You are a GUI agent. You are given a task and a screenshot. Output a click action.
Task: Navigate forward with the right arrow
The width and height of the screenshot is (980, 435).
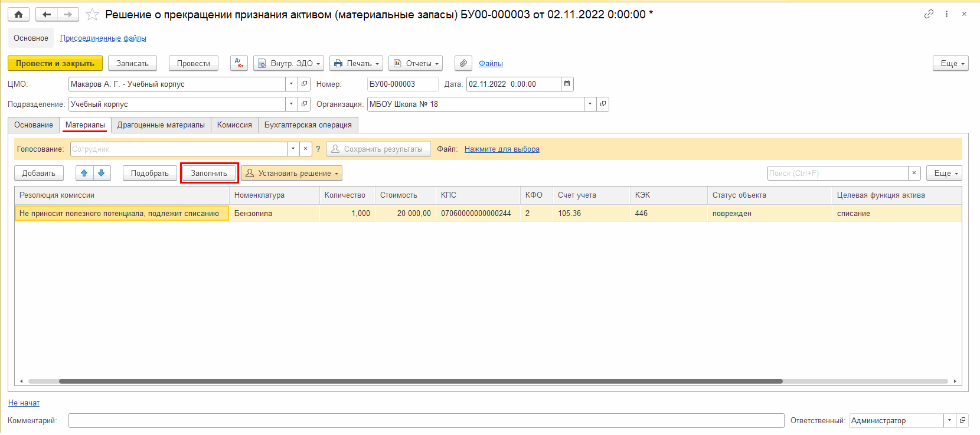pyautogui.click(x=68, y=14)
